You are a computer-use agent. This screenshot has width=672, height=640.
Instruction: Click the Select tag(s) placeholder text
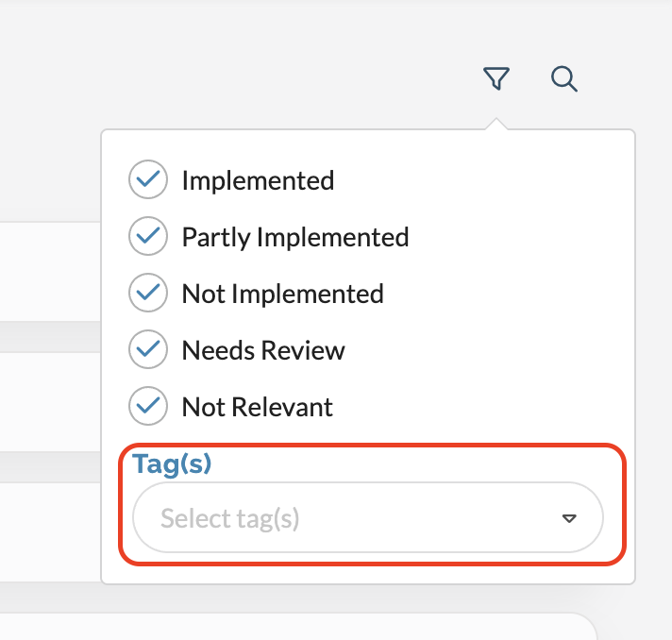tap(229, 518)
